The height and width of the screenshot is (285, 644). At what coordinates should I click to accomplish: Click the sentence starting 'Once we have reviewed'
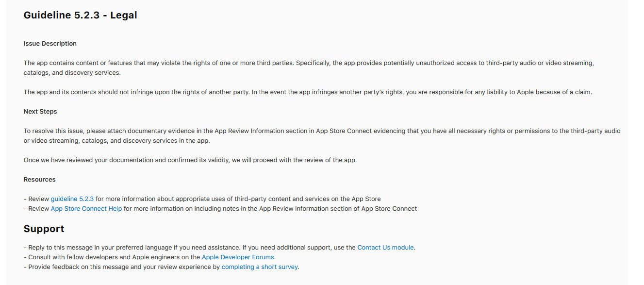point(190,160)
